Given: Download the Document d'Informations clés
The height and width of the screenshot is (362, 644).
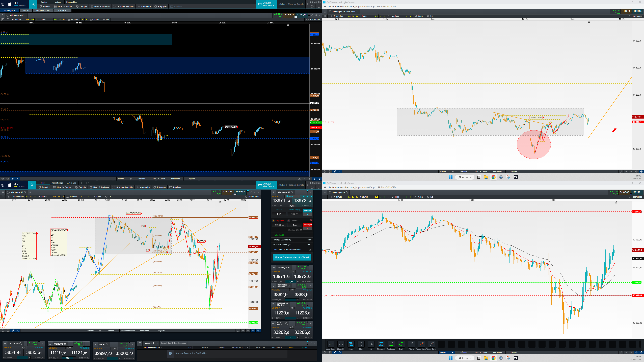Looking at the screenshot, I should (x=310, y=250).
